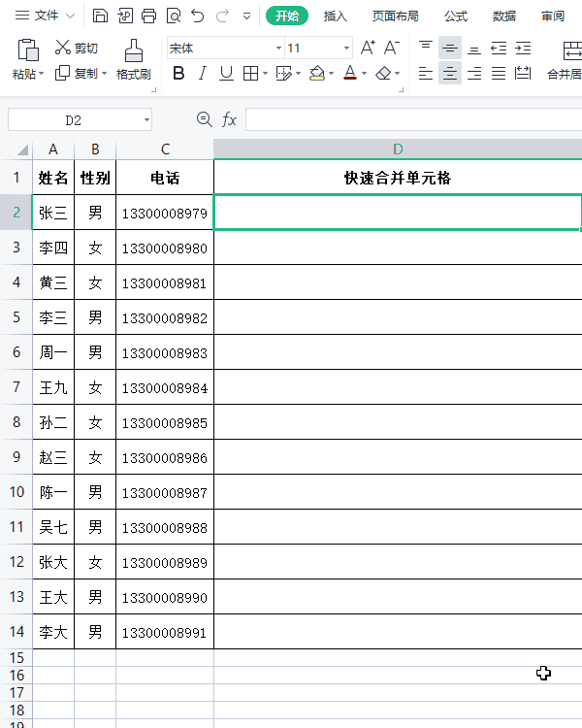Toggle Bold formatting
Viewport: 582px width, 728px height.
point(178,73)
